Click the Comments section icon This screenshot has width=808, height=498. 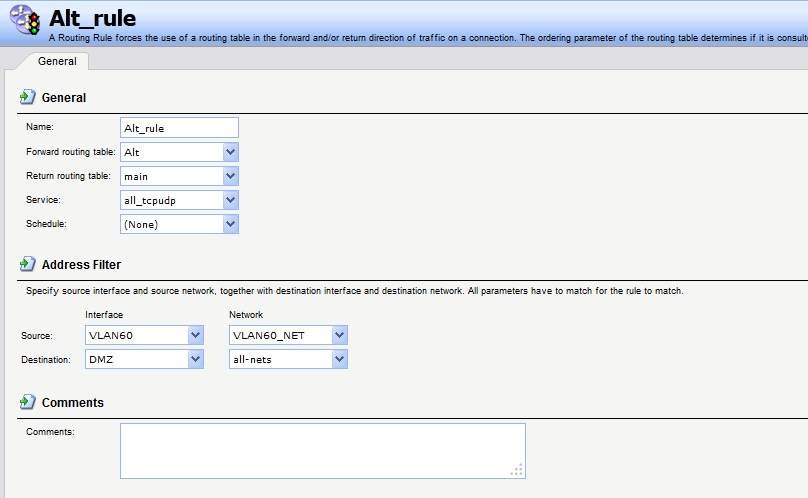(28, 402)
